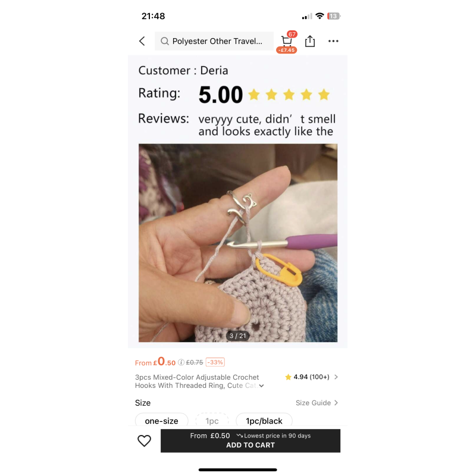Tap the Polyester Other Travel search field
The width and height of the screenshot is (476, 476).
[x=214, y=41]
